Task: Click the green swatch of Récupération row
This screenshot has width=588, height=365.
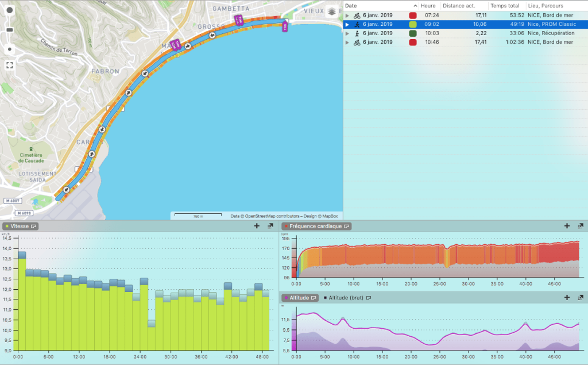Action: [412, 33]
